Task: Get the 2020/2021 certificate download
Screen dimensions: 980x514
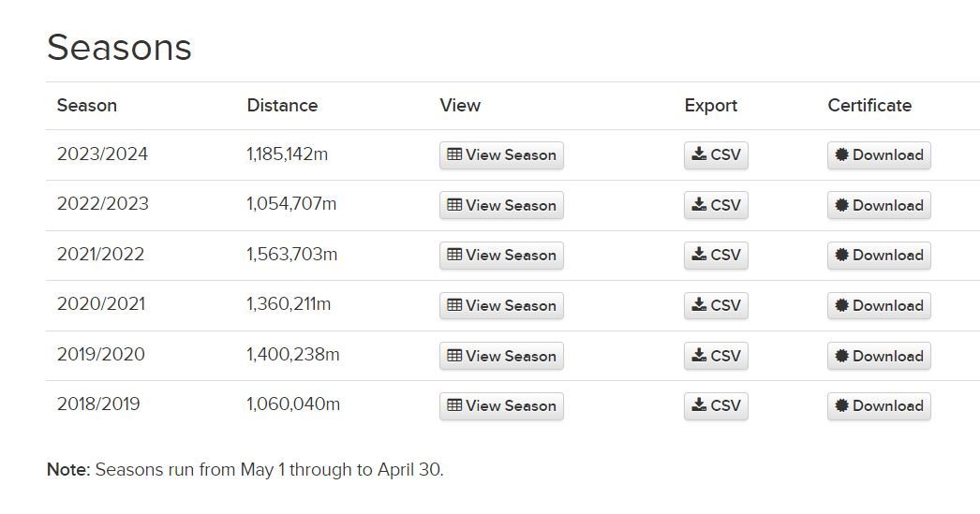Action: (x=879, y=306)
